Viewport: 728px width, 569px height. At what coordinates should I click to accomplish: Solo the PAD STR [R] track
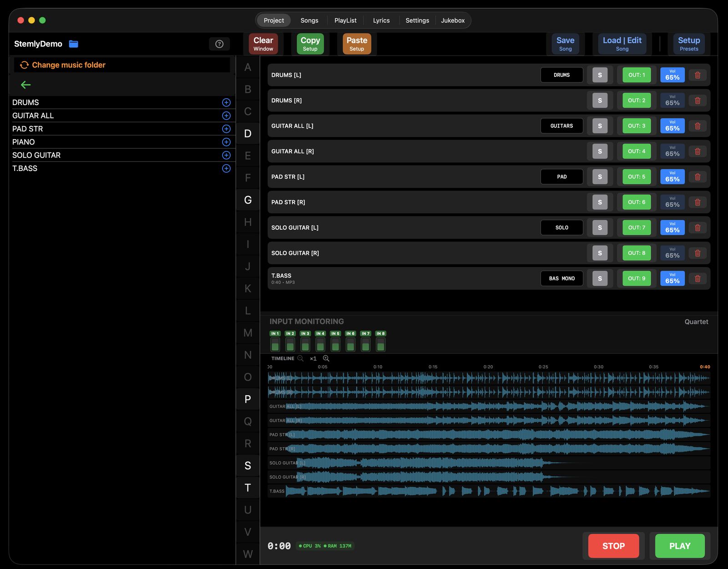(x=600, y=202)
